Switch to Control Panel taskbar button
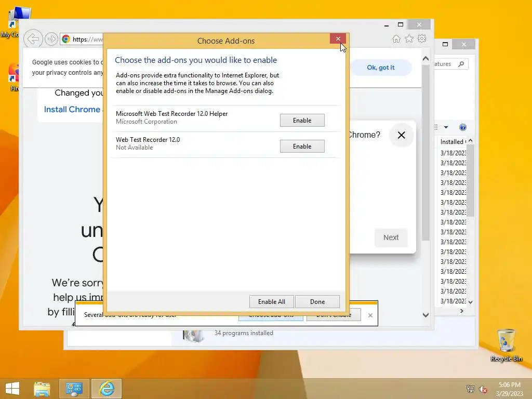Viewport: 532px width, 399px height. (74, 389)
